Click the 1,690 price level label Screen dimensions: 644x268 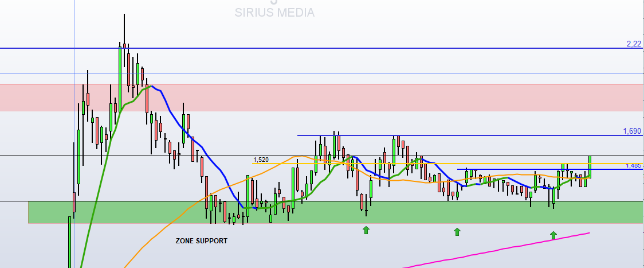coord(632,131)
